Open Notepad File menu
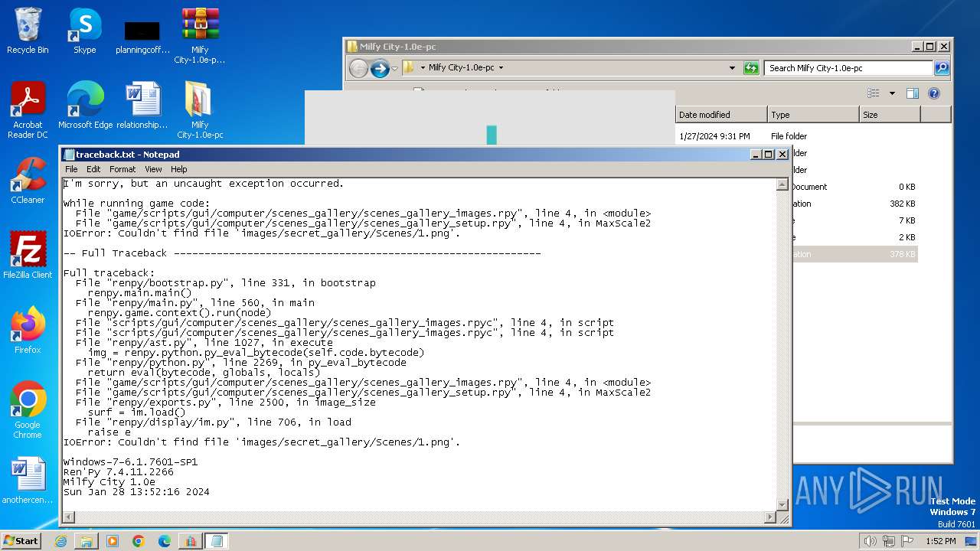Viewport: 980px width, 551px height. tap(71, 169)
